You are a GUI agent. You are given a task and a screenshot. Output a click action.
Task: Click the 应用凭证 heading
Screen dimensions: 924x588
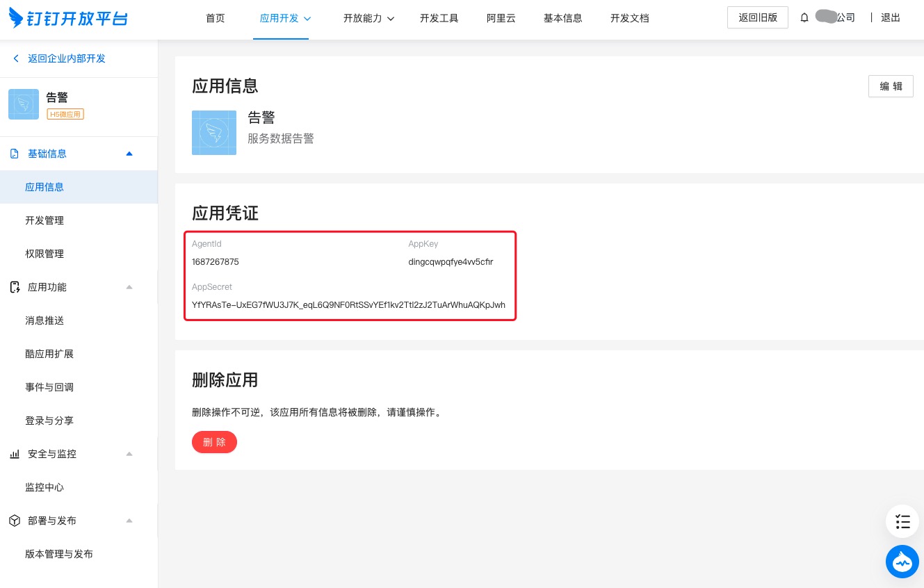(x=225, y=213)
